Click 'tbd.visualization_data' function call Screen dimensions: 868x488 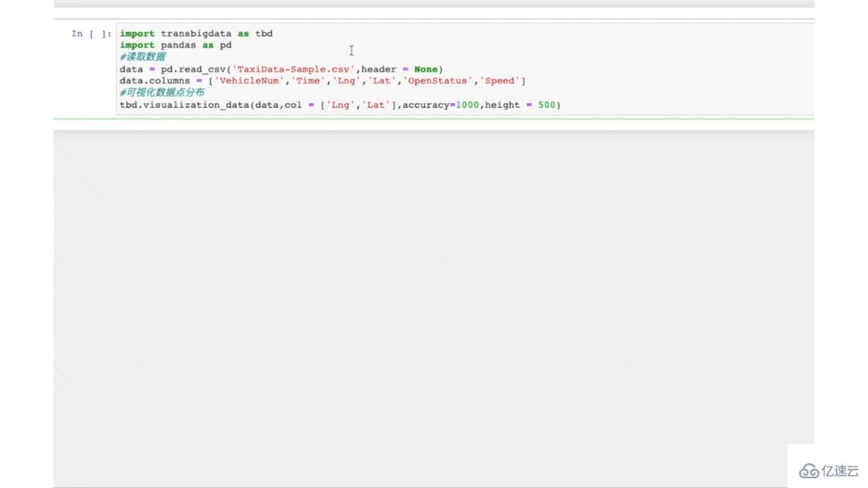click(184, 105)
